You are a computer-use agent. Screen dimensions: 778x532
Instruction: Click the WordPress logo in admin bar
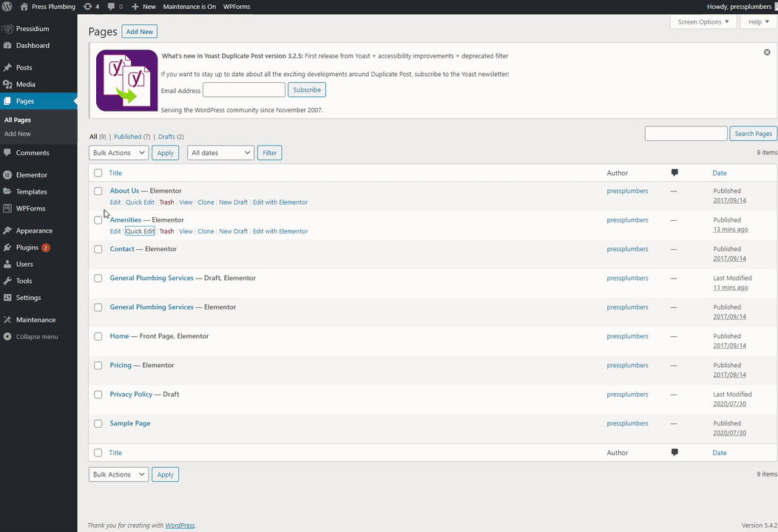pyautogui.click(x=7, y=7)
